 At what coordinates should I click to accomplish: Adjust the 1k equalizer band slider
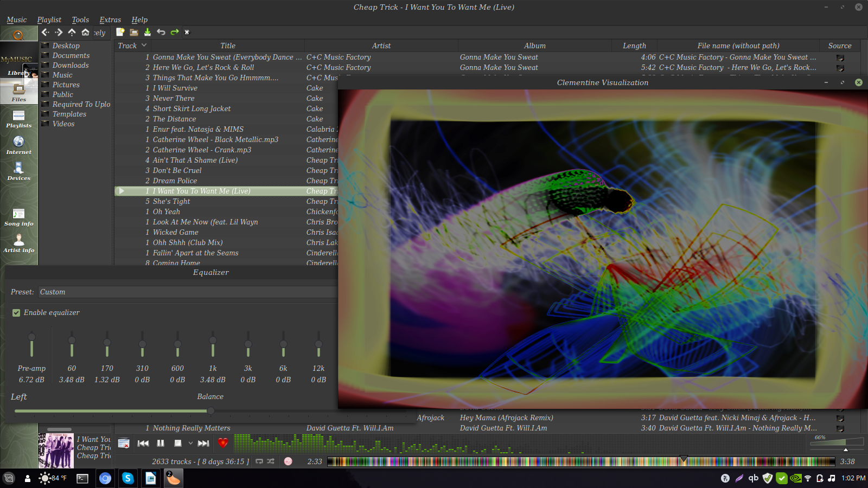[x=213, y=345]
